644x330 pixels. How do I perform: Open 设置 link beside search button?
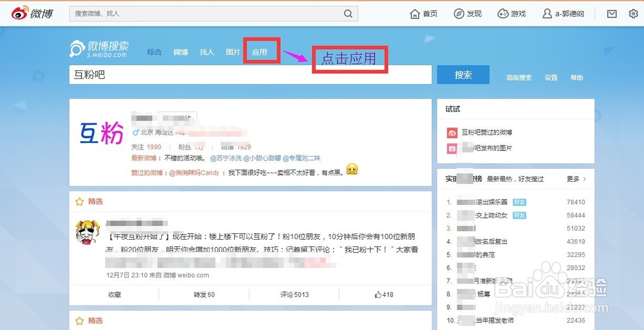[x=551, y=78]
